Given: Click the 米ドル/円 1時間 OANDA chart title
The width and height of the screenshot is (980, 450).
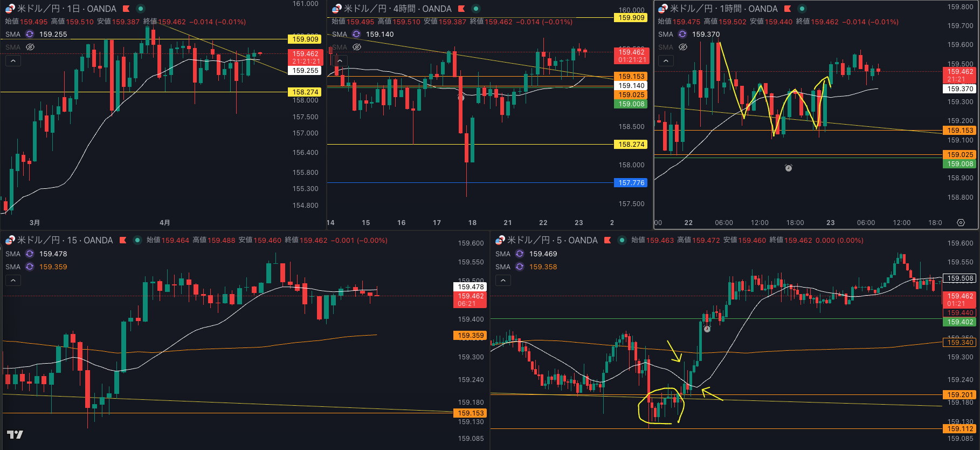Looking at the screenshot, I should tap(723, 9).
